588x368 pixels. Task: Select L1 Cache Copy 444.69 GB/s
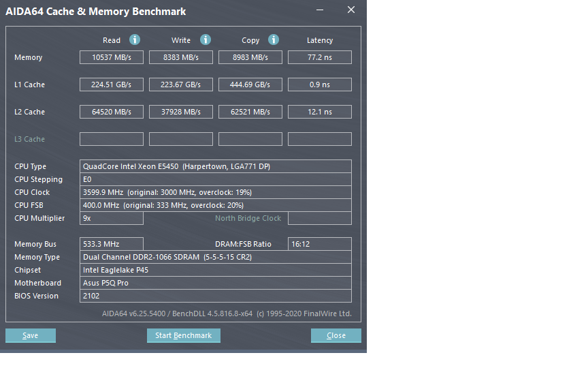[250, 85]
